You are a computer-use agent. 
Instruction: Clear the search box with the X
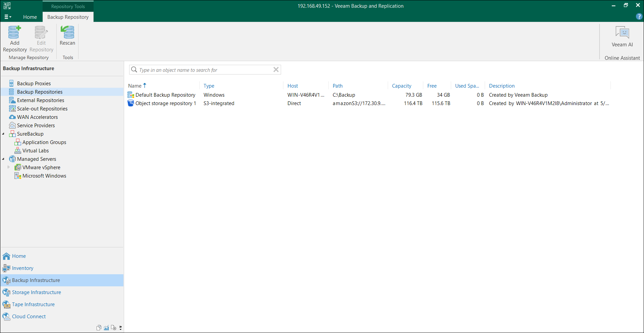click(x=276, y=69)
